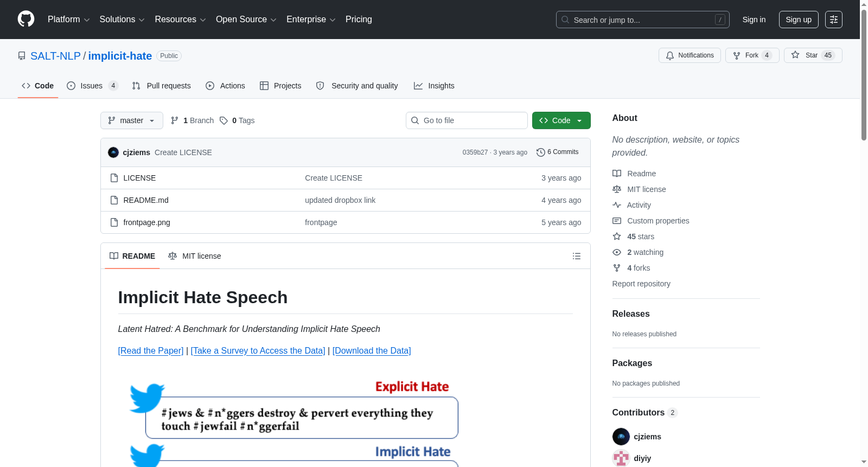Open the green Code dropdown
868x467 pixels.
pos(561,120)
